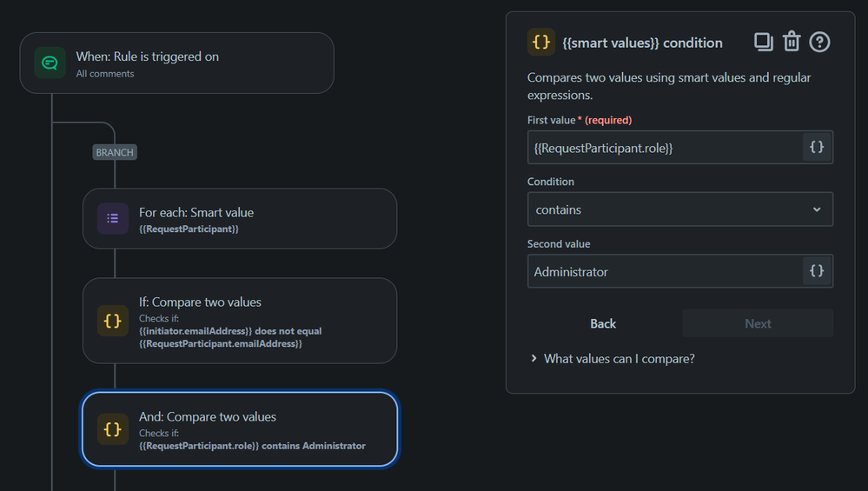Image resolution: width=868 pixels, height=491 pixels.
Task: Click the purple list icon on For each
Action: 113,219
